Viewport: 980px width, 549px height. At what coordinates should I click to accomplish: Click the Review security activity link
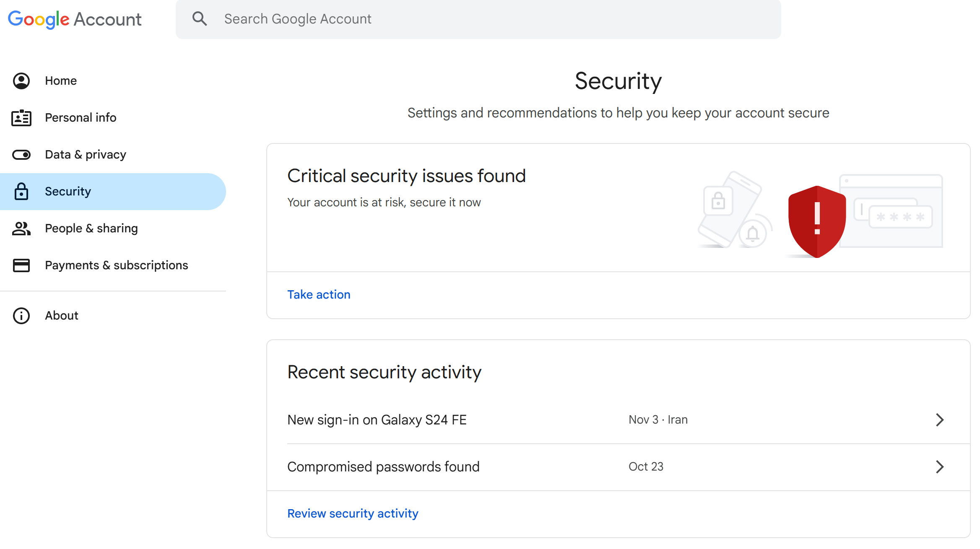tap(353, 513)
